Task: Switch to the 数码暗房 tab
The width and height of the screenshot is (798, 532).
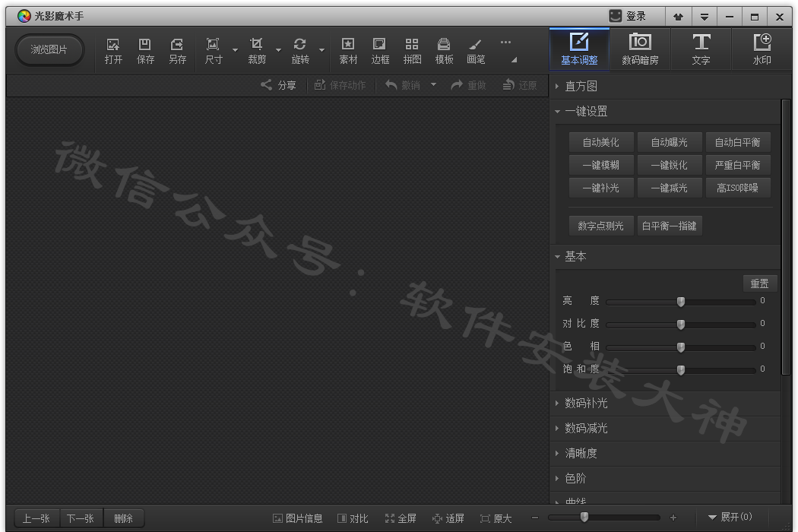Action: click(640, 49)
